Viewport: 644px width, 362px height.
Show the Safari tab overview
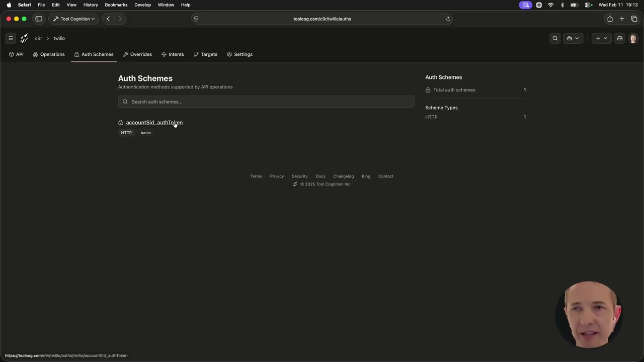(x=634, y=19)
